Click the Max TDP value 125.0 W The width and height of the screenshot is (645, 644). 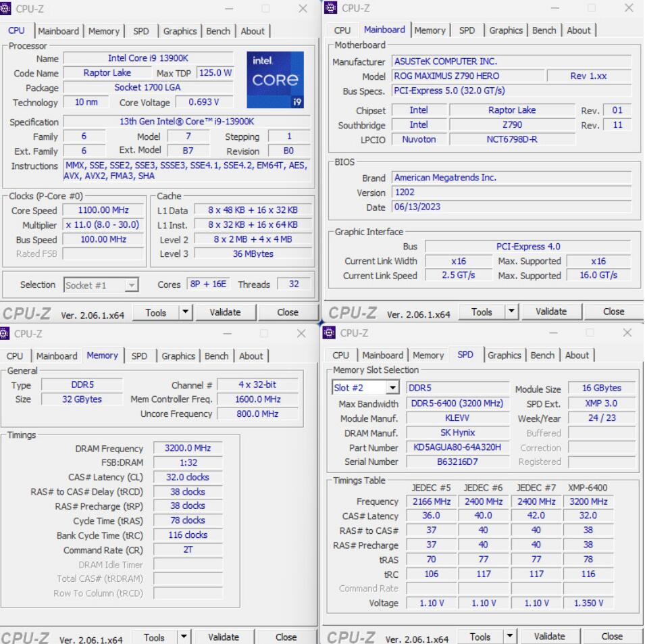(215, 73)
